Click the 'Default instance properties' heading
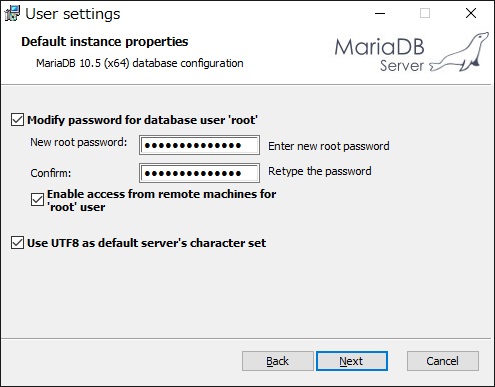The width and height of the screenshot is (495, 387). (x=105, y=42)
